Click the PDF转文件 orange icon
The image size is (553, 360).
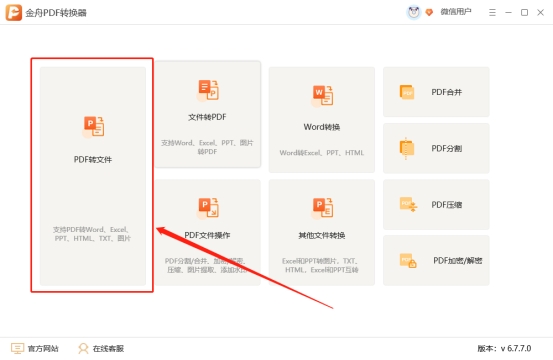click(x=93, y=127)
